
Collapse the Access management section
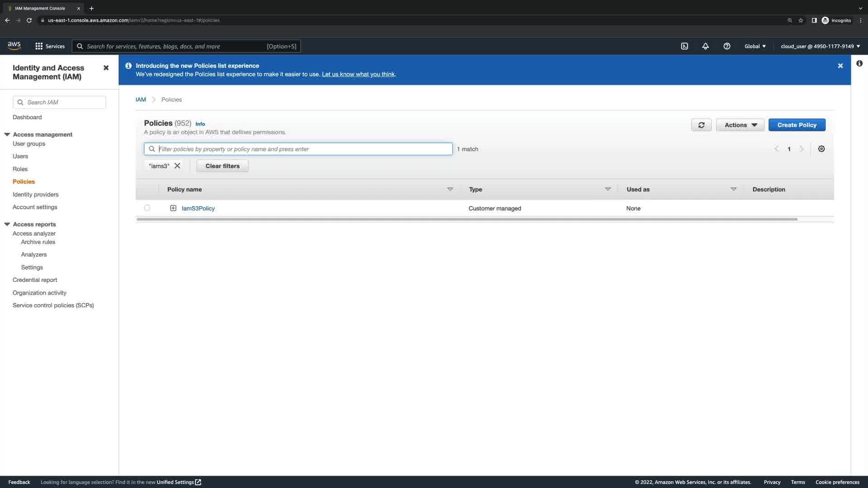(x=7, y=135)
